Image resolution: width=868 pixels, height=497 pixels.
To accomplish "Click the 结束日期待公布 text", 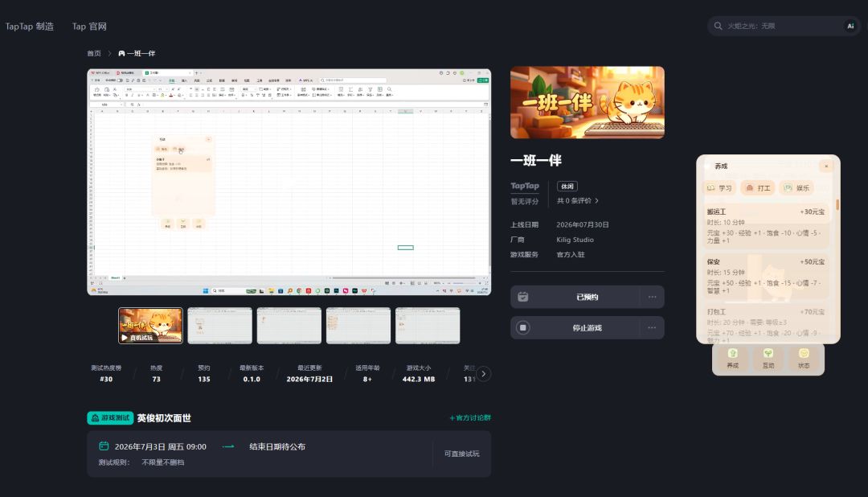I will click(x=277, y=446).
